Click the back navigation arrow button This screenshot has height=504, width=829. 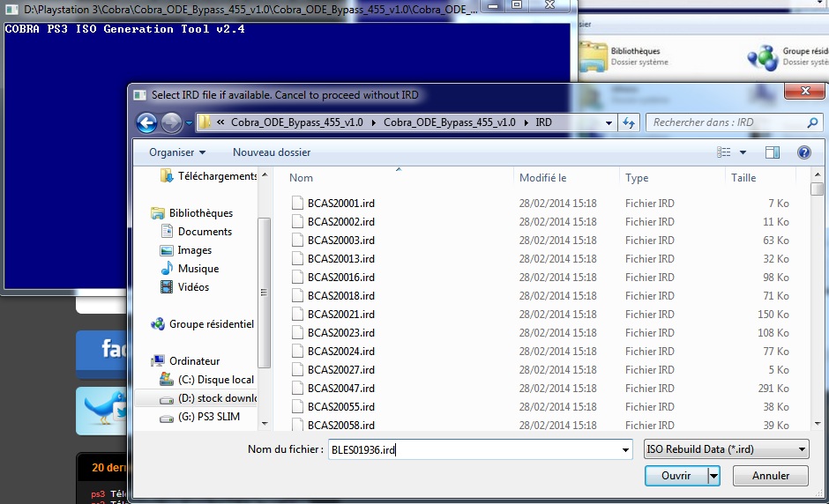(x=146, y=122)
